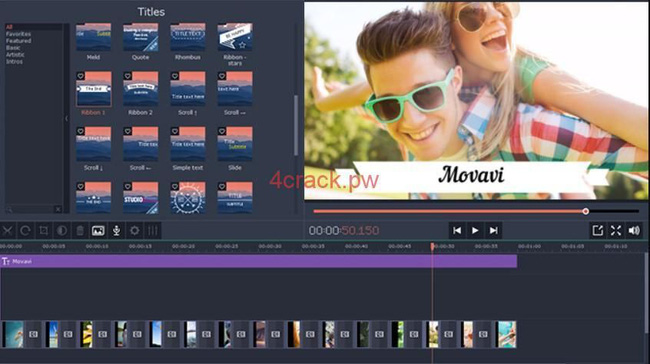Image resolution: width=650 pixels, height=364 pixels.
Task: Click the rotate clip icon
Action: click(25, 231)
